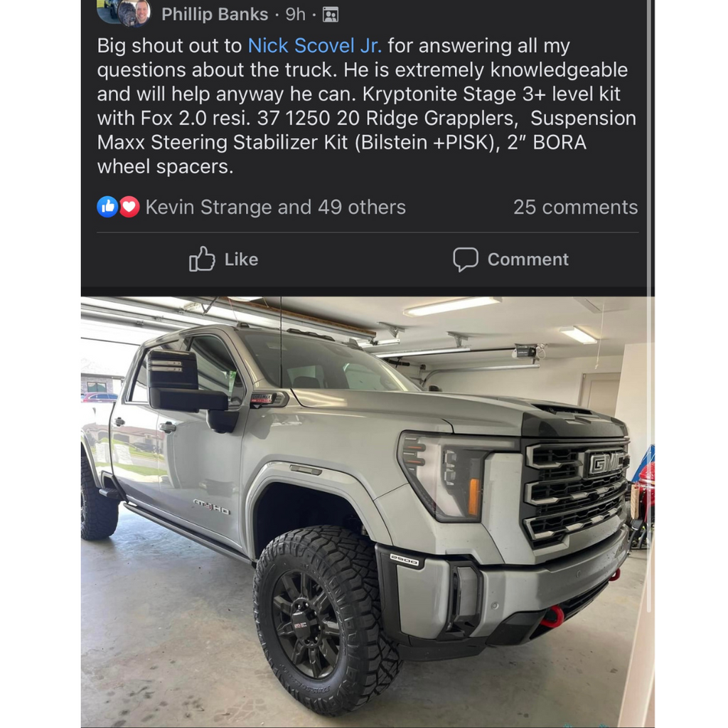Click the 9h post timestamp
Image resolution: width=728 pixels, height=728 pixels.
295,14
